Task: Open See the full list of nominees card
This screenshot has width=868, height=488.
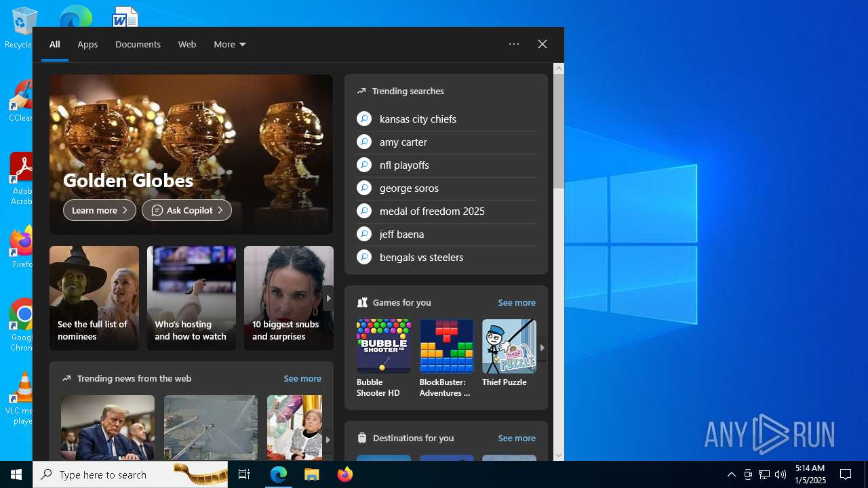Action: 94,298
